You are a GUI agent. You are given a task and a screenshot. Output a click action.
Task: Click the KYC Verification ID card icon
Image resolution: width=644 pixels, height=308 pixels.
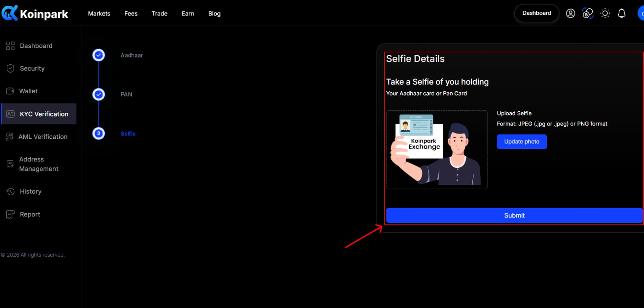[10, 114]
